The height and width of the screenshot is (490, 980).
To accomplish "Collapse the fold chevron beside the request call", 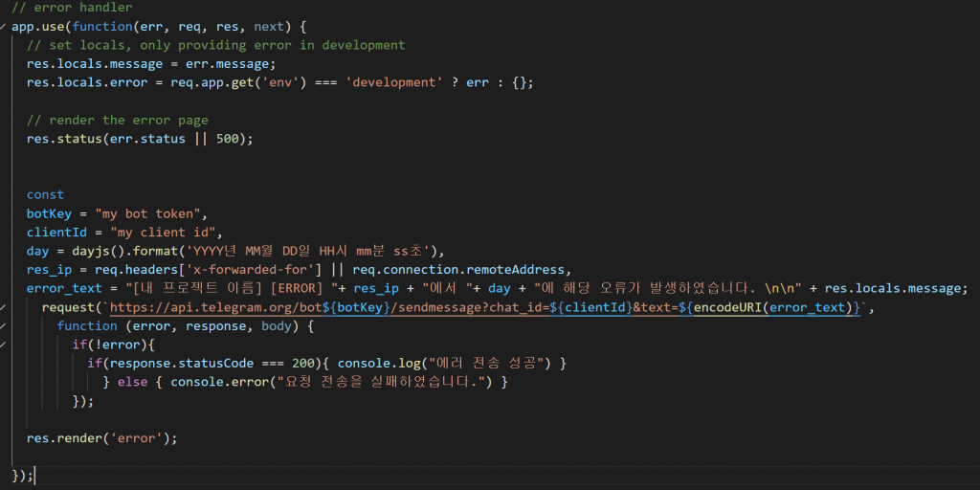I will point(4,307).
